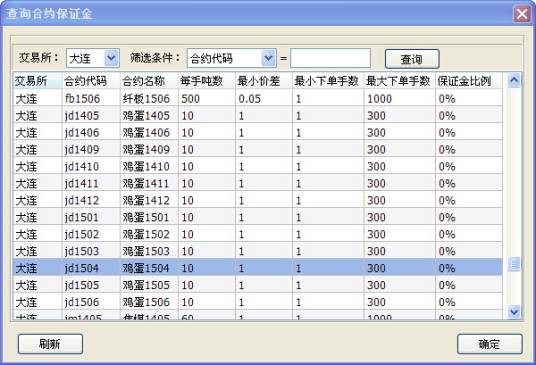Sort by 最小价差 column header

pos(264,81)
